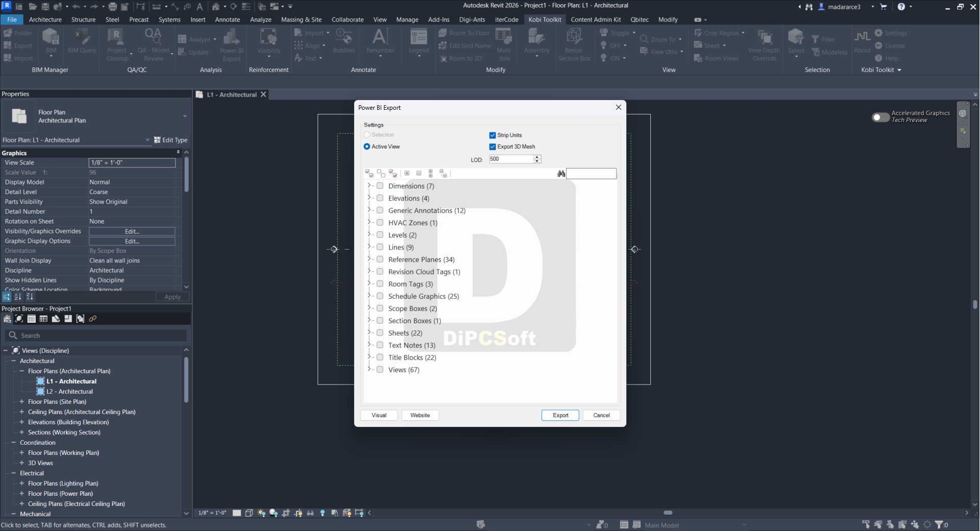Click the horizontal scrollbar thumb below drawing area

pos(668,513)
